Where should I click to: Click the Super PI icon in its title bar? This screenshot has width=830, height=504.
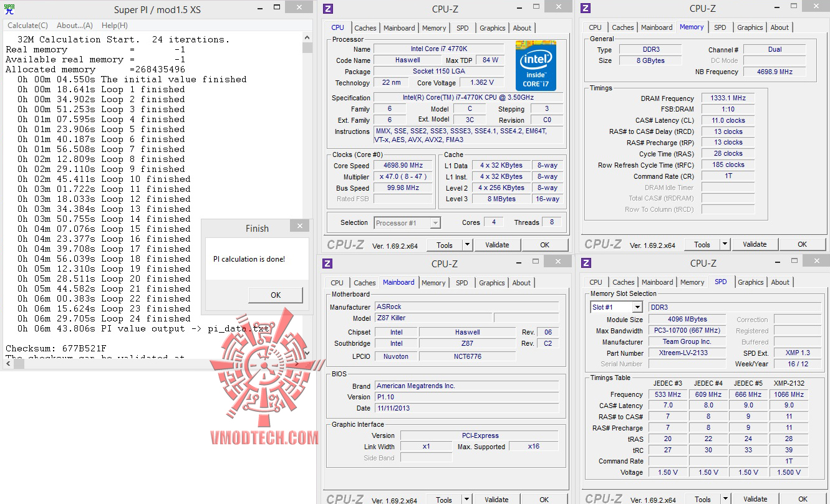tap(9, 9)
